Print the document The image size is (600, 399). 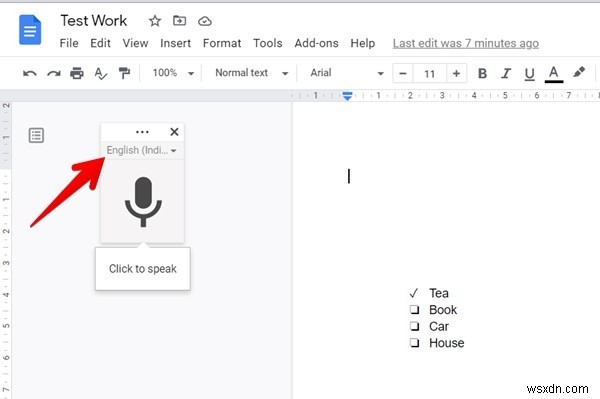point(77,73)
